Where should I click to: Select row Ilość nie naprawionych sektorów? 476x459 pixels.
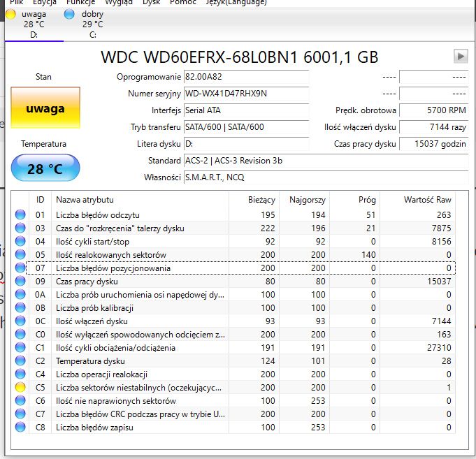(233, 401)
